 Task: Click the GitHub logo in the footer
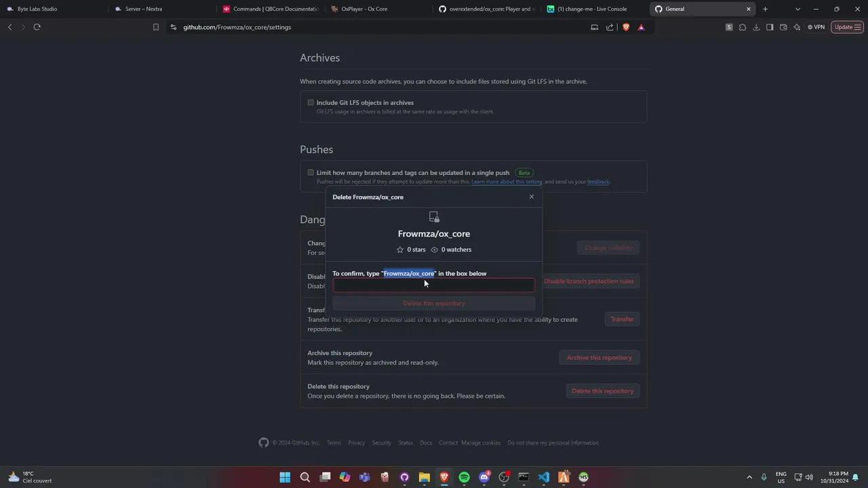(264, 443)
